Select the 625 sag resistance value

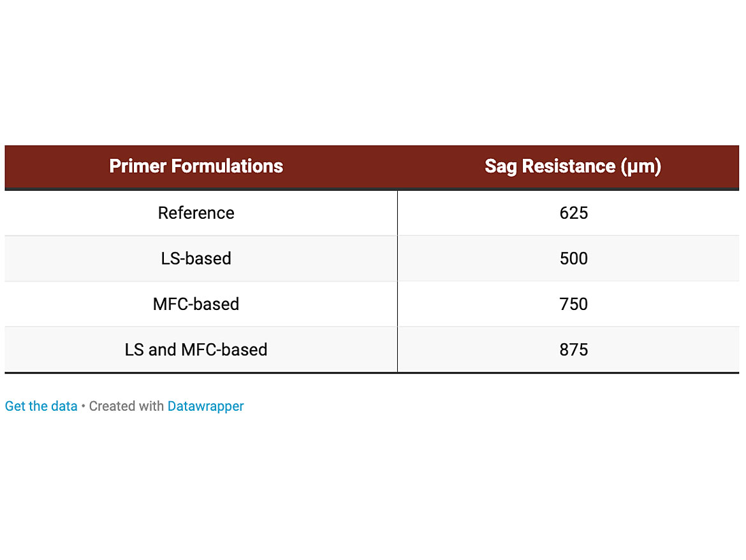click(x=573, y=213)
